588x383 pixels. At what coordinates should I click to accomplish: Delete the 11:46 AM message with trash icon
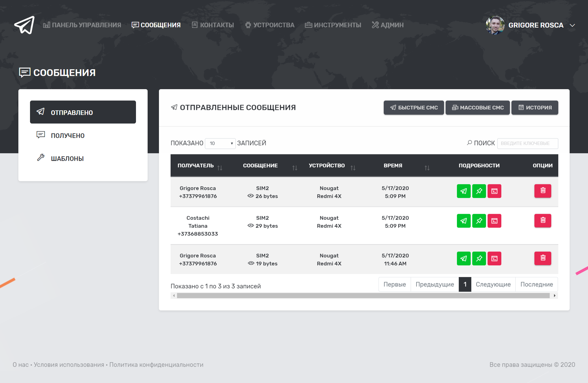tap(543, 258)
